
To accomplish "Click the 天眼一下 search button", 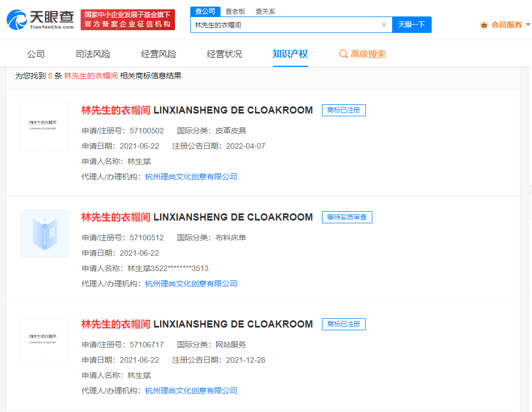I will [x=411, y=24].
